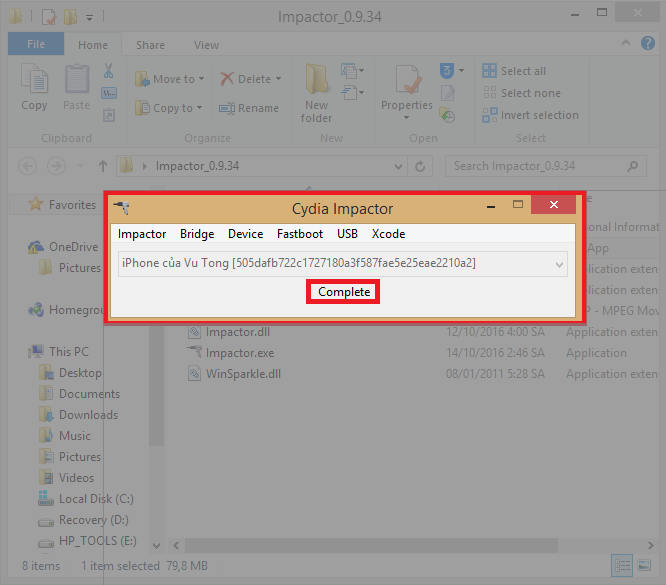The height and width of the screenshot is (585, 666).
Task: Open Downloads in navigation pane
Action: (78, 415)
